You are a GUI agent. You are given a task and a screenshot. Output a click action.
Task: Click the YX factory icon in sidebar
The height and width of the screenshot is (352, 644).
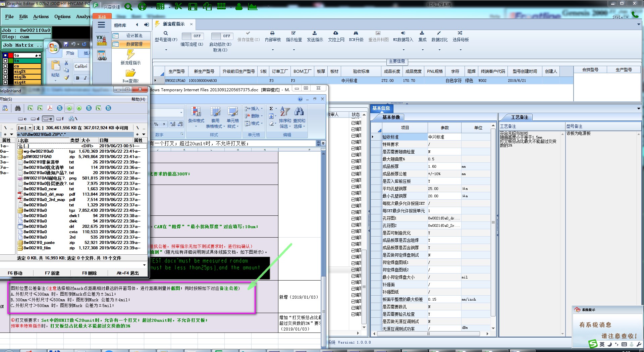[x=102, y=40]
